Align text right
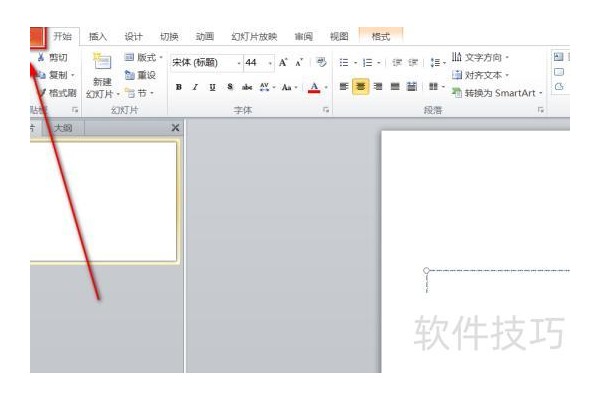Viewport: 600px width, 400px height. (x=378, y=87)
